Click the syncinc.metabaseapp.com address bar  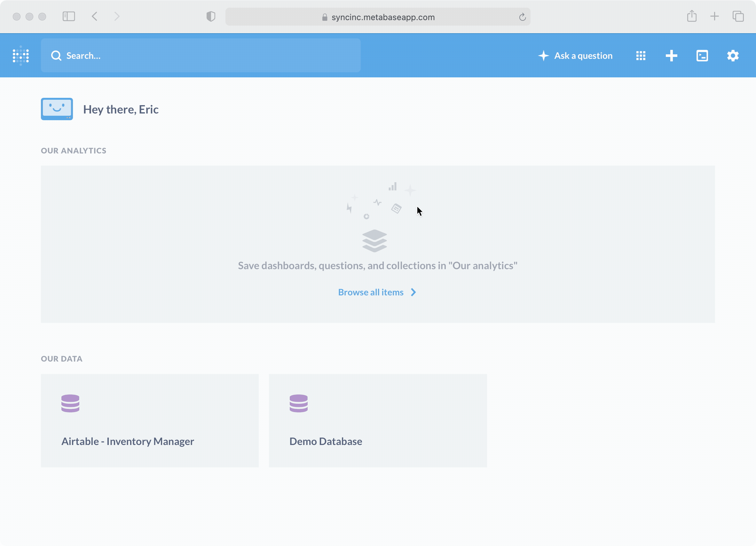click(378, 17)
